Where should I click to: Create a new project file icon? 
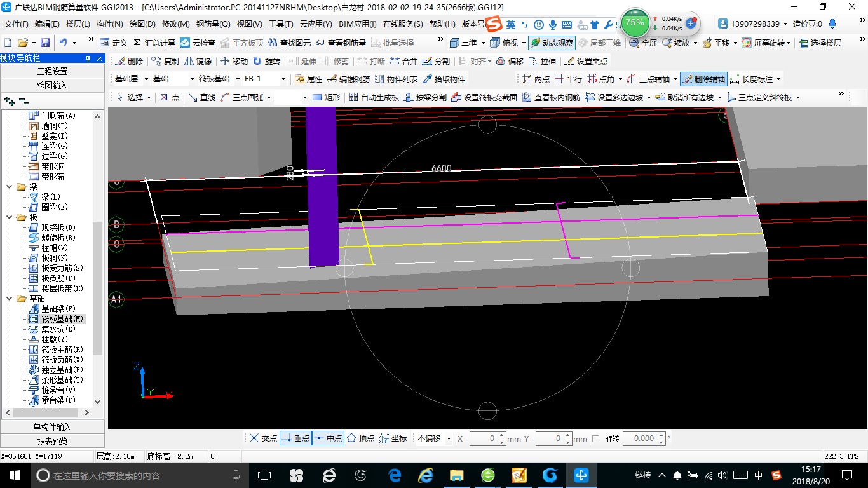(x=8, y=43)
